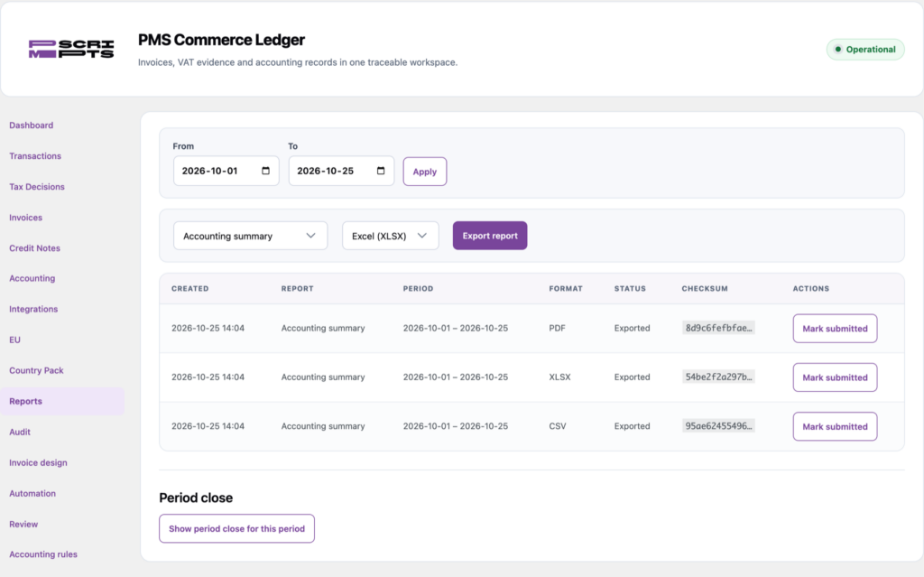Image resolution: width=924 pixels, height=577 pixels.
Task: Open calendar picker in From date field
Action: pyautogui.click(x=266, y=171)
